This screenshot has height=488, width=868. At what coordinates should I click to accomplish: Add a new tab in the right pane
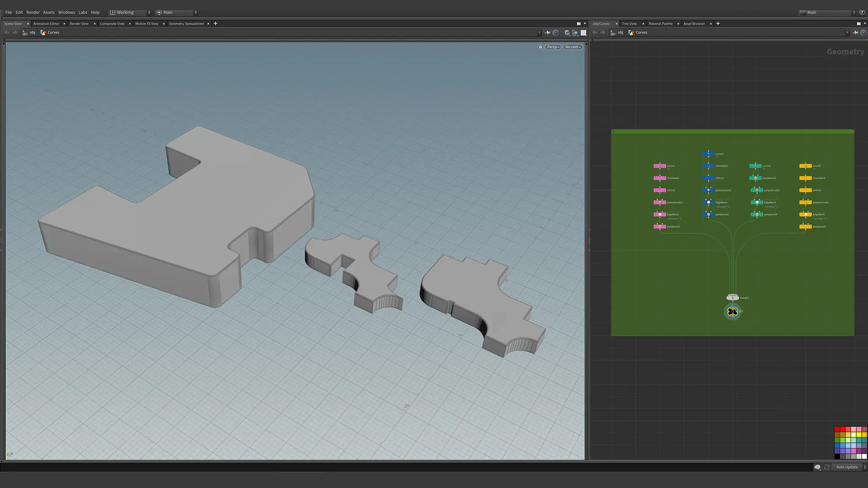(x=718, y=23)
